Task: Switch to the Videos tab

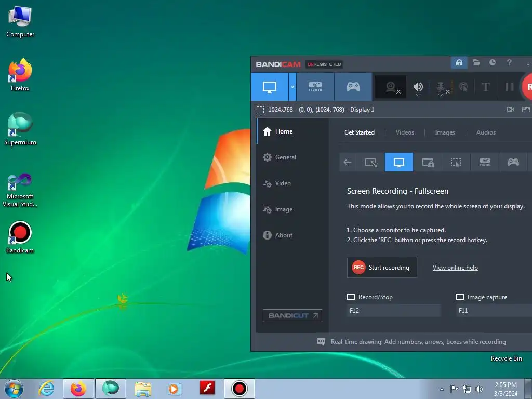Action: click(x=405, y=132)
